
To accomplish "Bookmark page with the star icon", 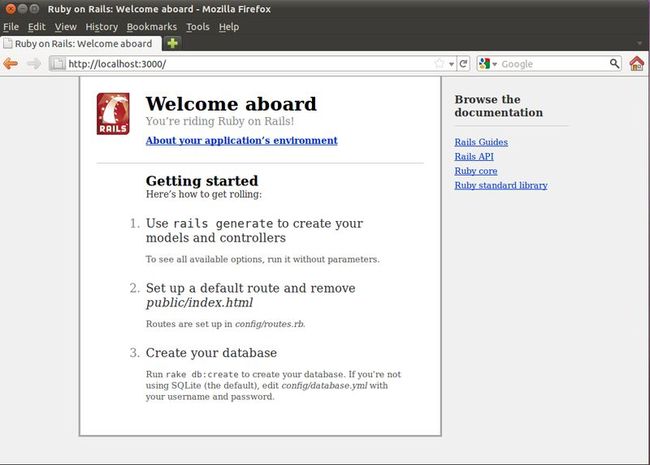I will point(439,64).
